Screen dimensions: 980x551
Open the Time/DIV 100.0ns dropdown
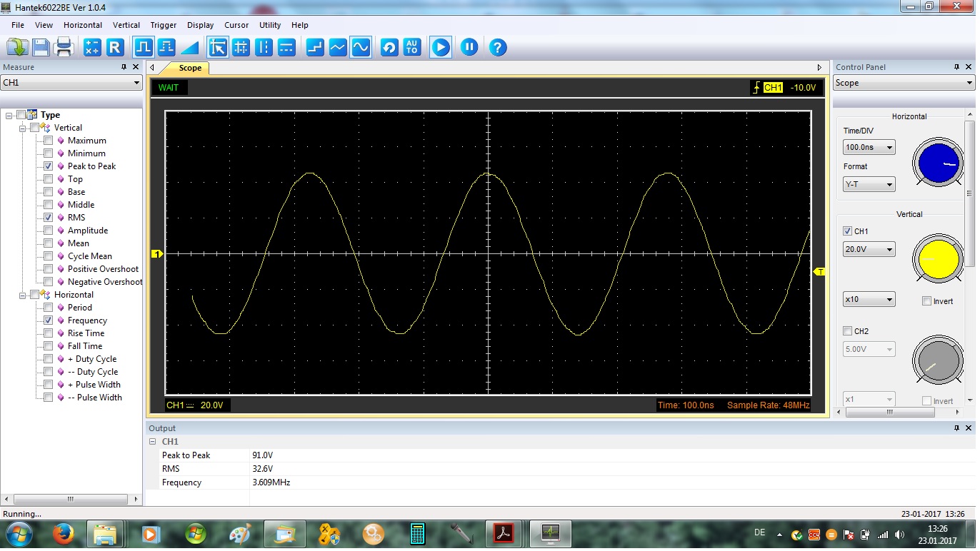point(869,148)
